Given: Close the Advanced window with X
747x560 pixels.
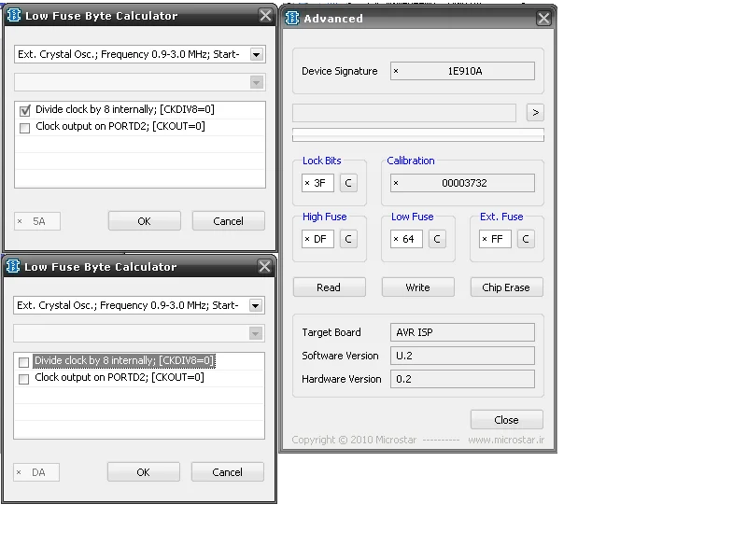Looking at the screenshot, I should click(x=543, y=19).
